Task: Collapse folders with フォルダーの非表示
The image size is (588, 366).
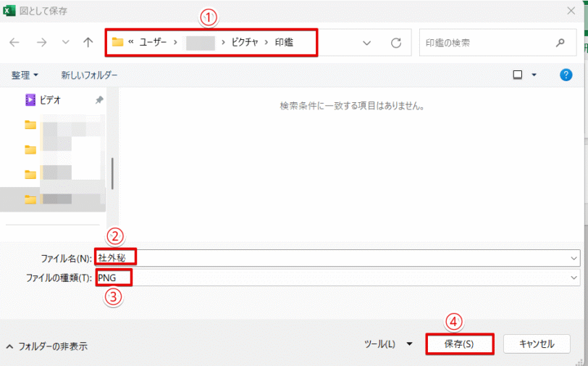Action: [47, 346]
